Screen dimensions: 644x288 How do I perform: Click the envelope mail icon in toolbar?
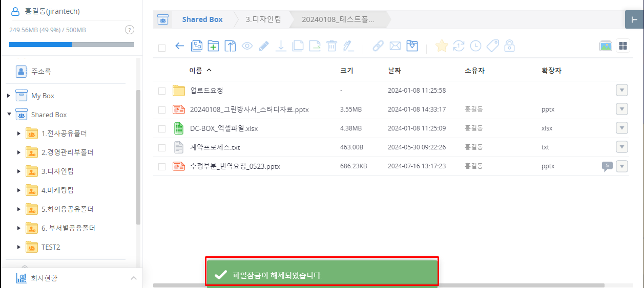(x=395, y=46)
